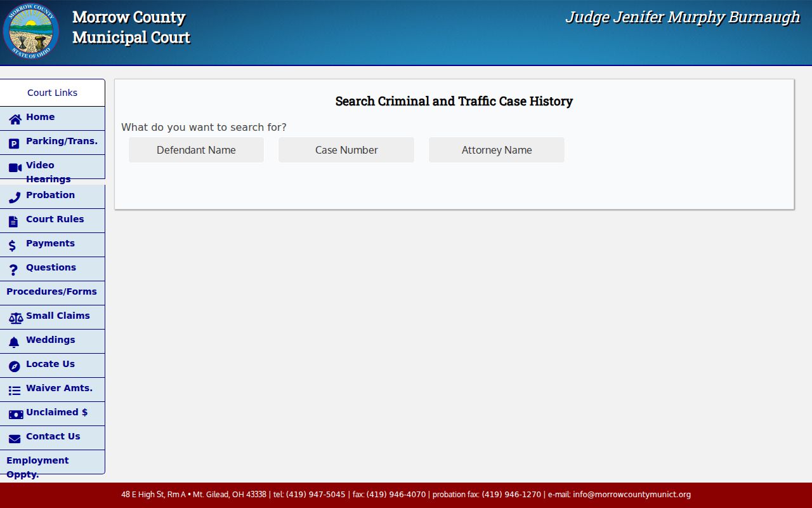This screenshot has width=812, height=508.
Task: Go to Small Claims page
Action: 52,317
